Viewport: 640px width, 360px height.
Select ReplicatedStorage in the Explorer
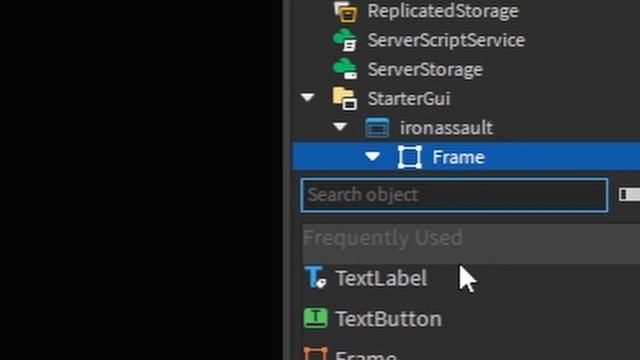[x=442, y=11]
